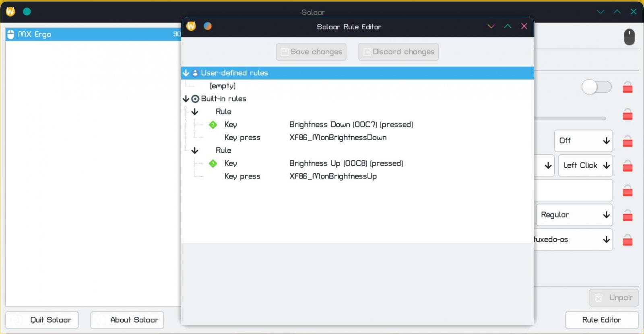Click the mouse icon beside MX Ergo in device list
The height and width of the screenshot is (334, 644).
click(x=11, y=35)
